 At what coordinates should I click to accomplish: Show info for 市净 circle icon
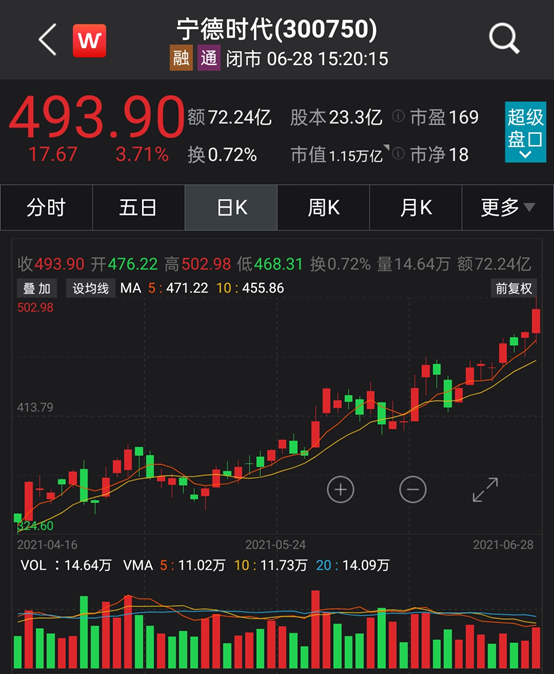click(398, 153)
